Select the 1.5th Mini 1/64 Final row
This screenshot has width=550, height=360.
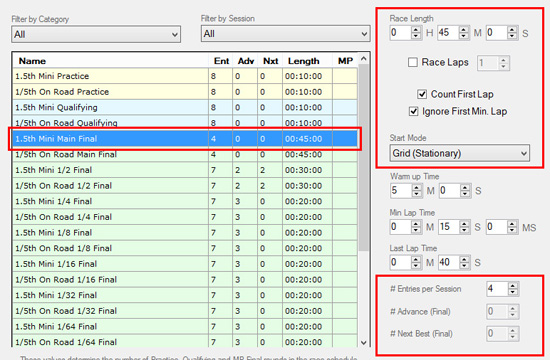[185, 327]
